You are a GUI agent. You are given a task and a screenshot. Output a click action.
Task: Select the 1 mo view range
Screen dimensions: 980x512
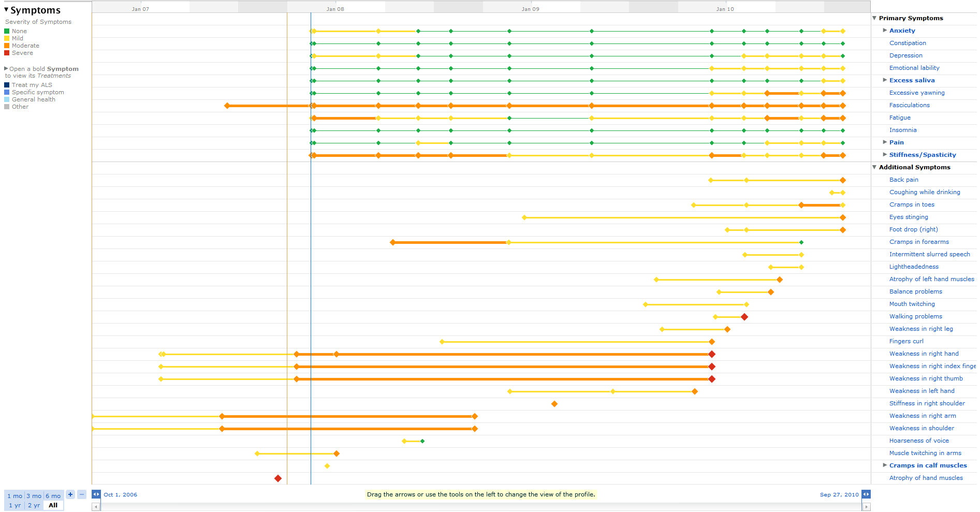click(14, 496)
